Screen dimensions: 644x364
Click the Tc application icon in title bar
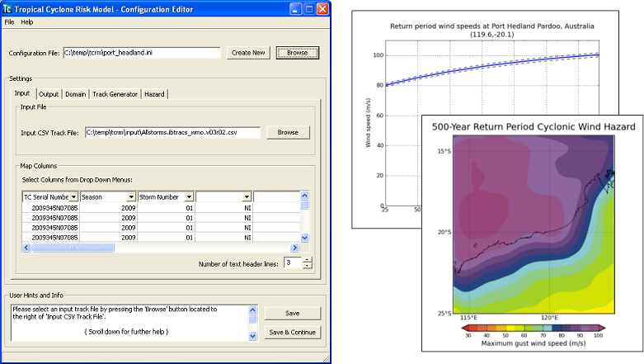pyautogui.click(x=8, y=9)
